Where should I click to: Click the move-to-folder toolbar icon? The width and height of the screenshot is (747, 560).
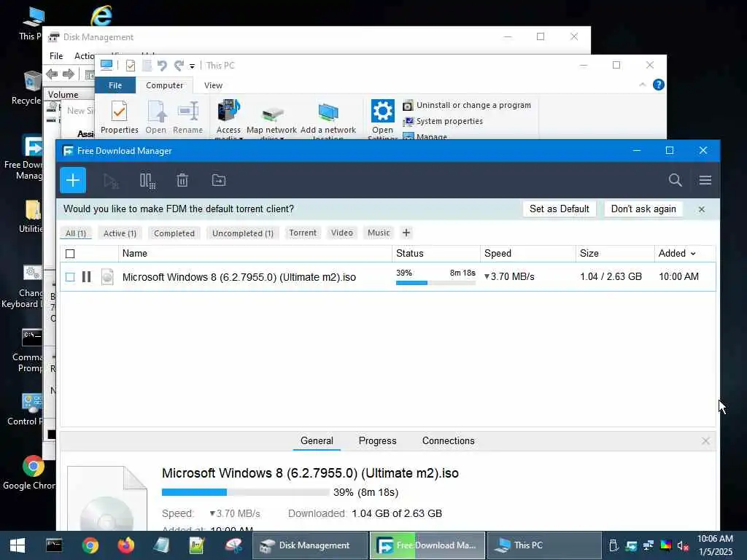pos(219,180)
